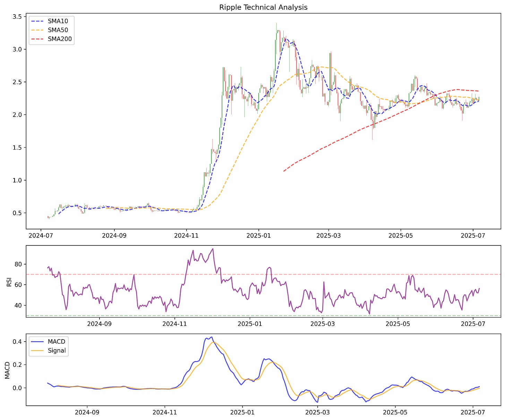Click the 2025-01 date tick under MACD panel

pyautogui.click(x=242, y=412)
